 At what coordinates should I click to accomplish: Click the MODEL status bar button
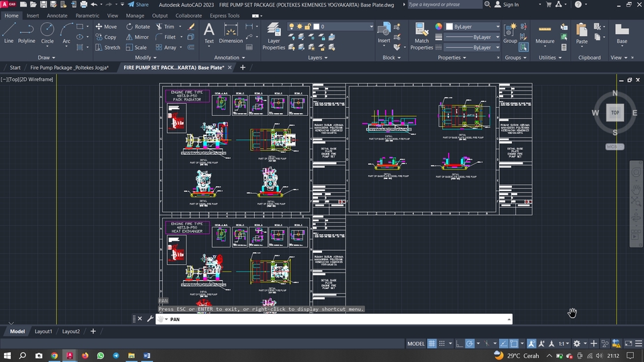(x=416, y=343)
